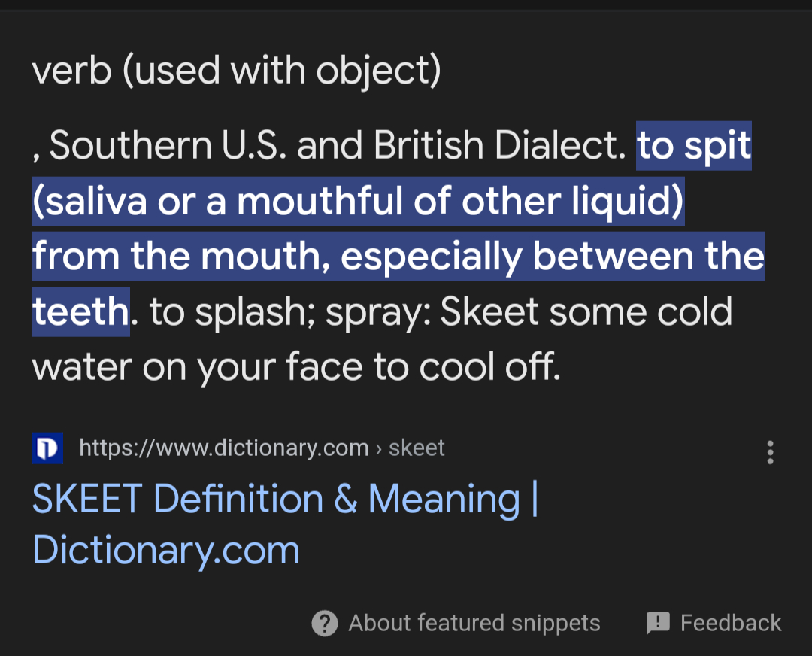Click the "verb (used with object)" heading

[236, 71]
